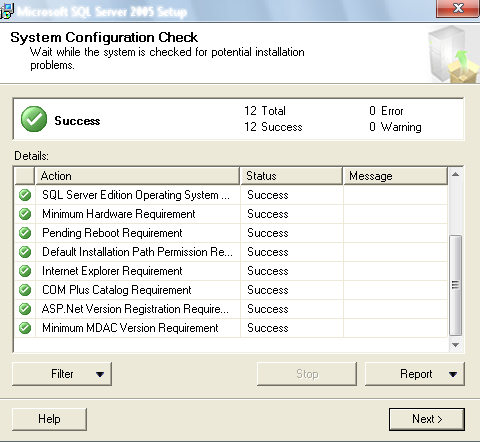This screenshot has height=442, width=480.
Task: Select the SQL Server Edition Operating System row text
Action: [136, 195]
